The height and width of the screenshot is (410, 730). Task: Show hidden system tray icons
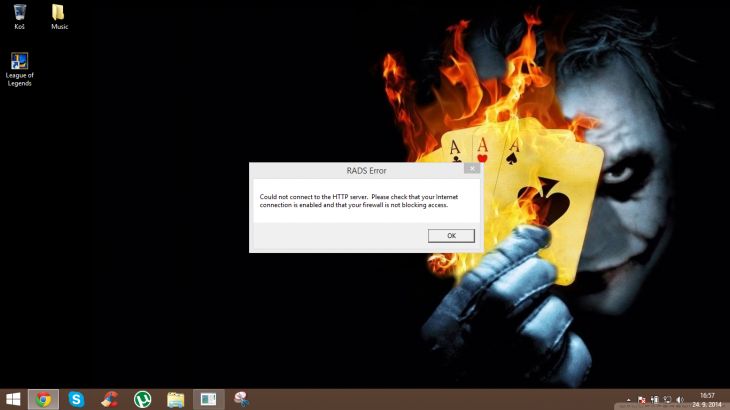[629, 400]
